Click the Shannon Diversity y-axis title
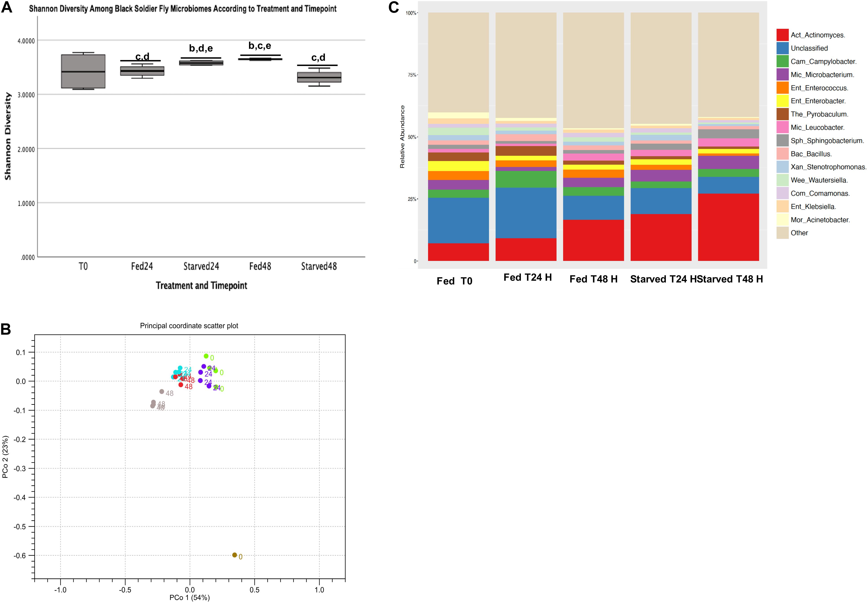This screenshot has width=868, height=603. pyautogui.click(x=8, y=136)
